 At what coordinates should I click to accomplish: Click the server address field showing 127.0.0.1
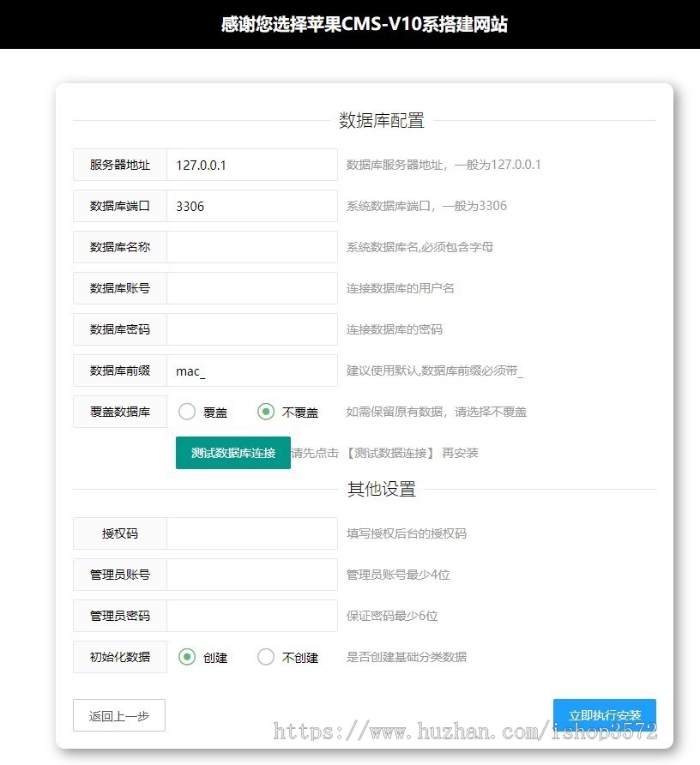[252, 165]
